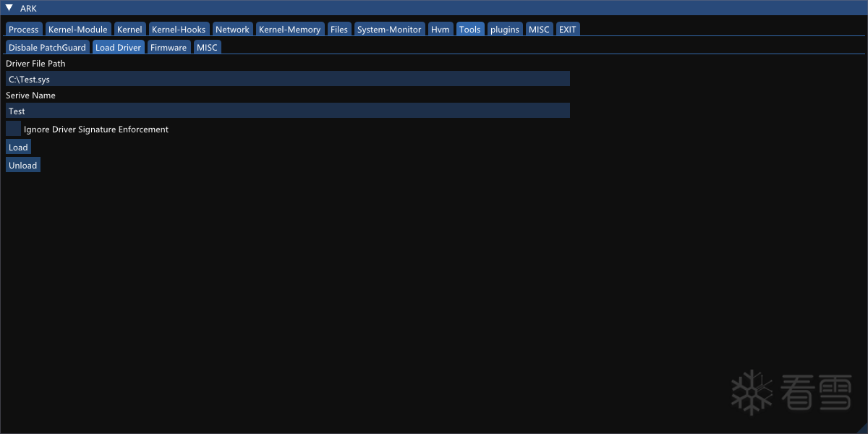The image size is (868, 434).
Task: Go to the Network tab
Action: coord(232,30)
